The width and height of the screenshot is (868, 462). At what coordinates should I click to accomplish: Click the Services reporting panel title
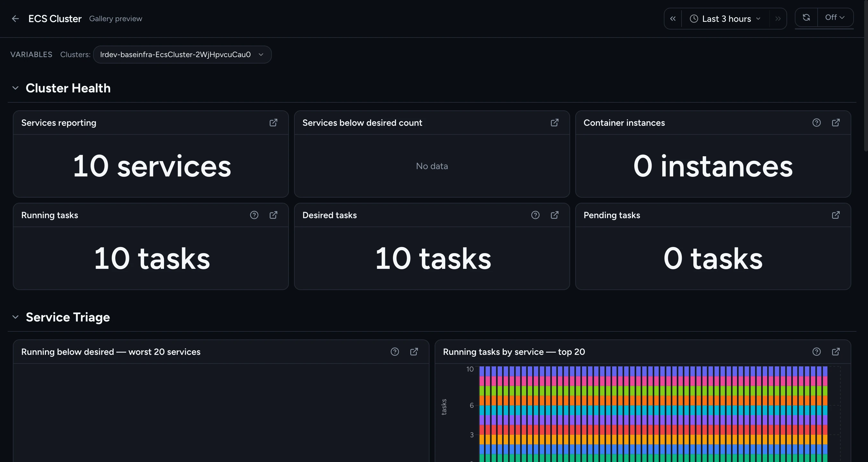click(59, 123)
